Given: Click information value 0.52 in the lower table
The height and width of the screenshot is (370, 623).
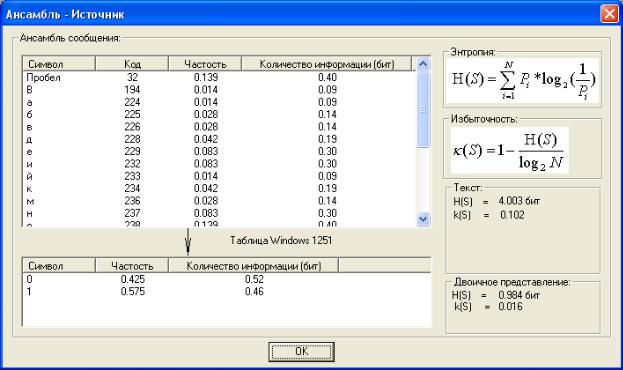Looking at the screenshot, I should 254,279.
